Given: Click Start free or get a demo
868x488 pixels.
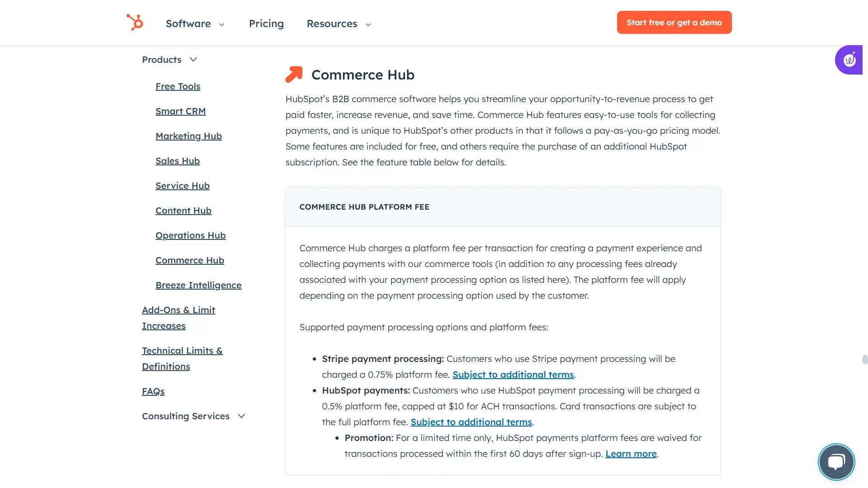Looking at the screenshot, I should [x=674, y=22].
